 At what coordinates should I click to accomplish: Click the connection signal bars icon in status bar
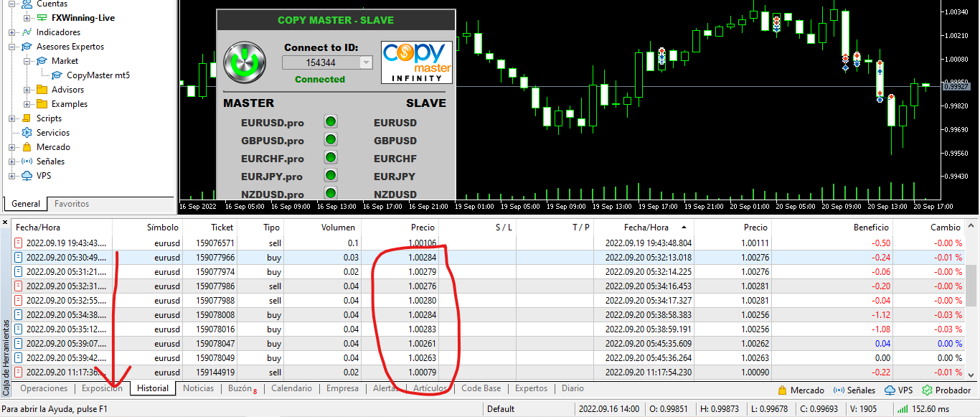click(x=902, y=409)
